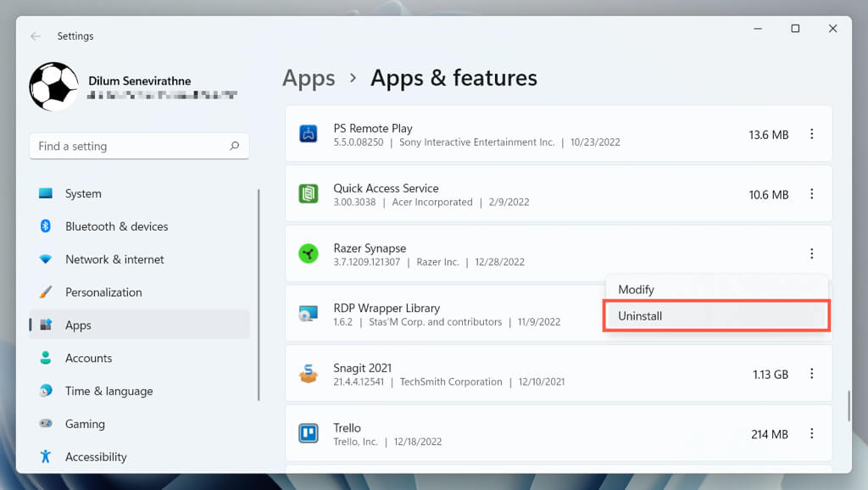Click the soccer ball profile picture

(x=54, y=86)
